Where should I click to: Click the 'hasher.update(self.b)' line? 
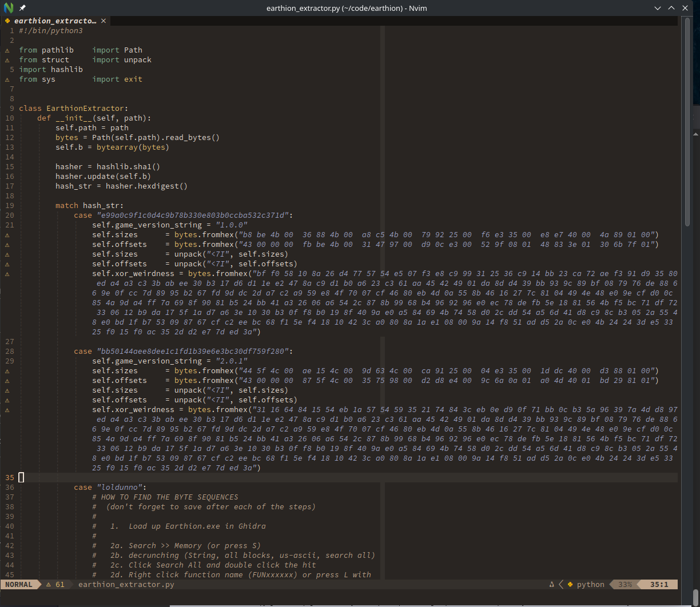coord(104,177)
